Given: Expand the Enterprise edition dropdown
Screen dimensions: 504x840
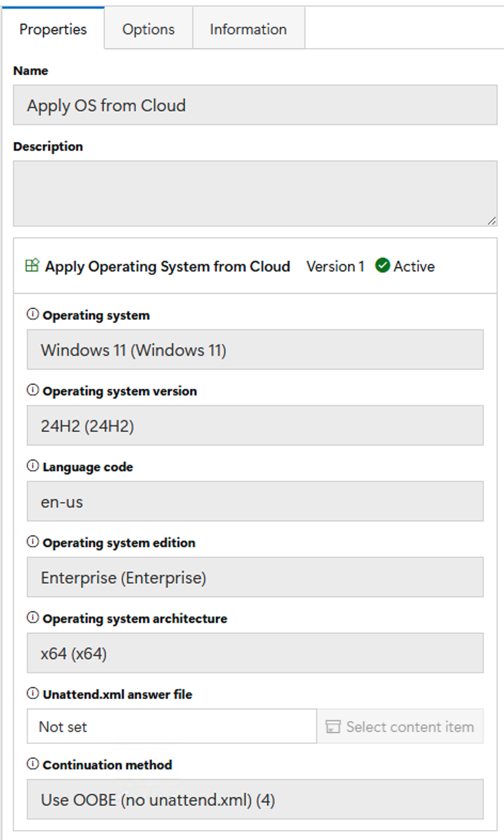Looking at the screenshot, I should (x=255, y=578).
